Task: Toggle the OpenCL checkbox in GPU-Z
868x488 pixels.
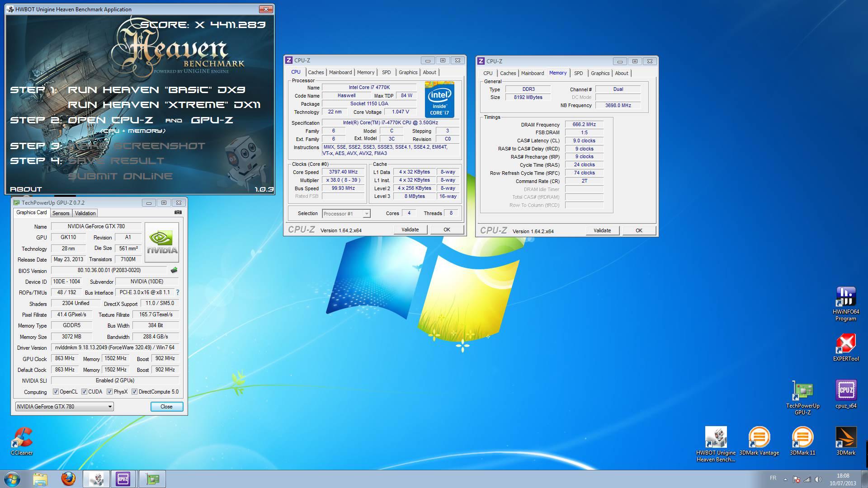Action: click(56, 392)
